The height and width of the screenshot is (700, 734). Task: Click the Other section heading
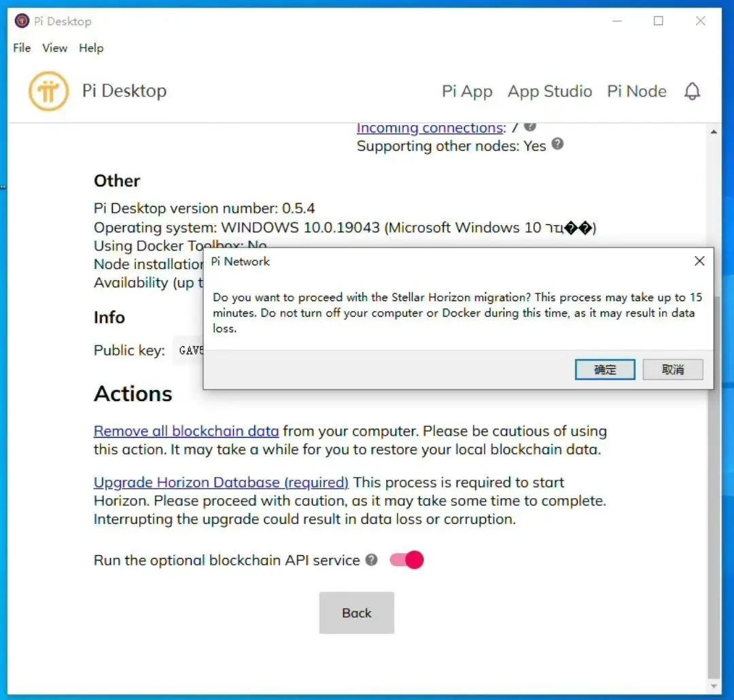tap(117, 181)
